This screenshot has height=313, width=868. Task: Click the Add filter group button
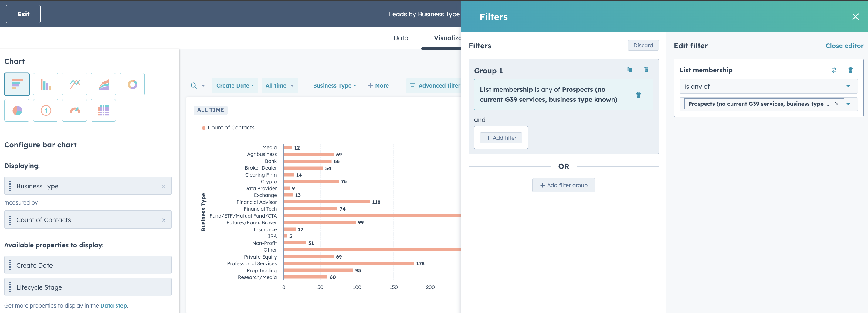(563, 185)
